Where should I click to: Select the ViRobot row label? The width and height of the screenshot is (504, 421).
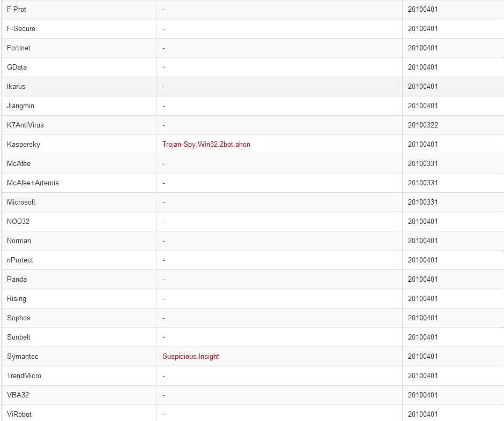[19, 414]
